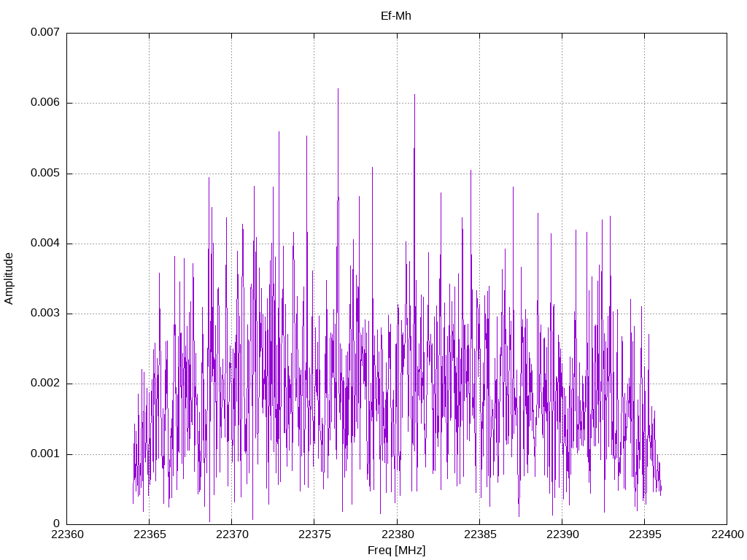Click the x-axis tick label 22400
This screenshot has width=747, height=560.
tap(727, 534)
